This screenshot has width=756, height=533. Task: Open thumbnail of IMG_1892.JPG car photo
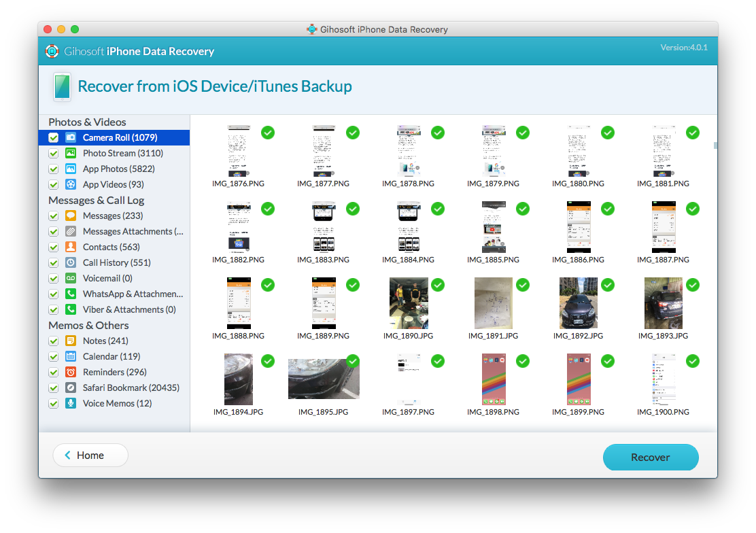point(578,303)
